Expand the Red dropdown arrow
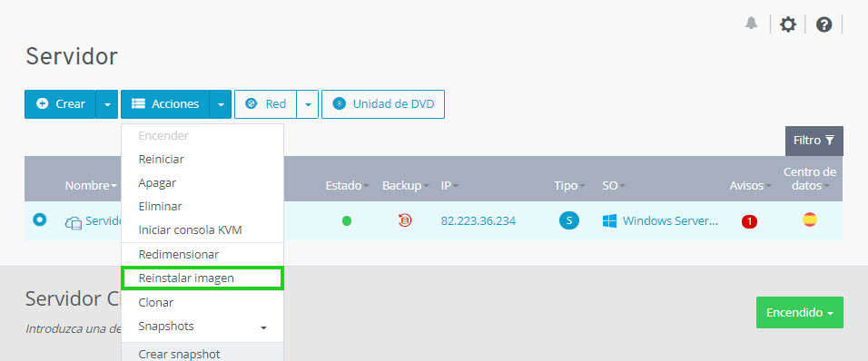This screenshot has width=868, height=361. 308,104
